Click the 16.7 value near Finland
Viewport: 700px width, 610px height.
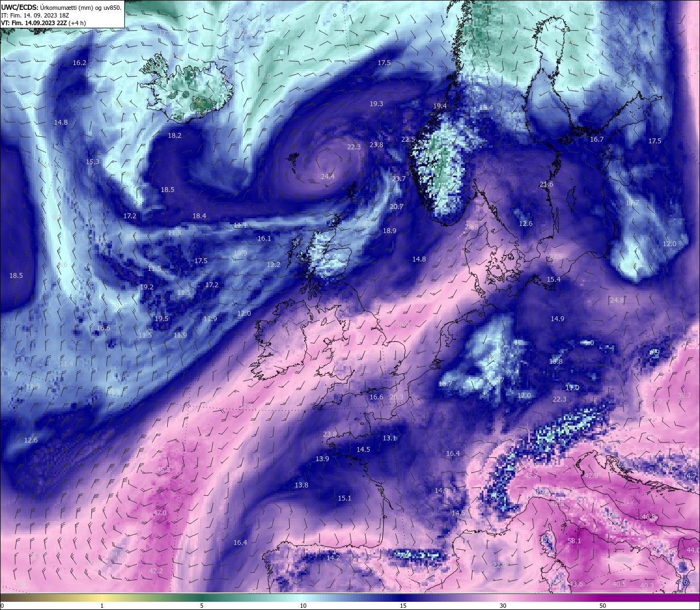pos(597,140)
